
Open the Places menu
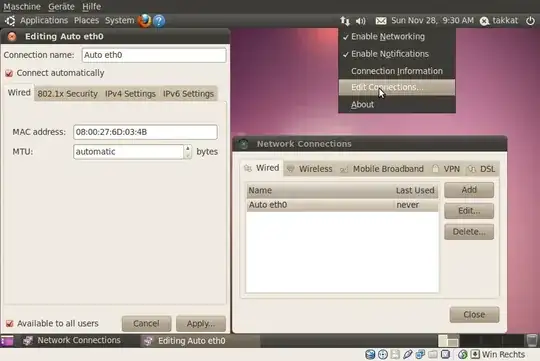tap(86, 21)
